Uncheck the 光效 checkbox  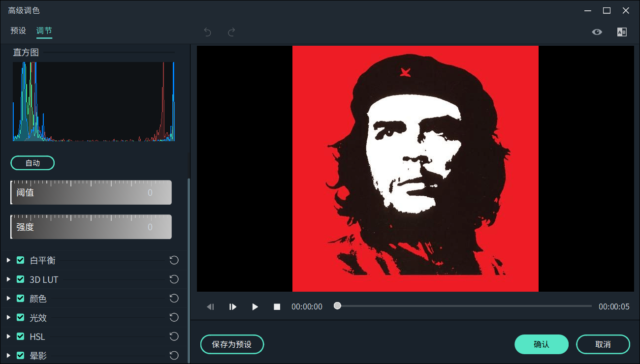(21, 318)
